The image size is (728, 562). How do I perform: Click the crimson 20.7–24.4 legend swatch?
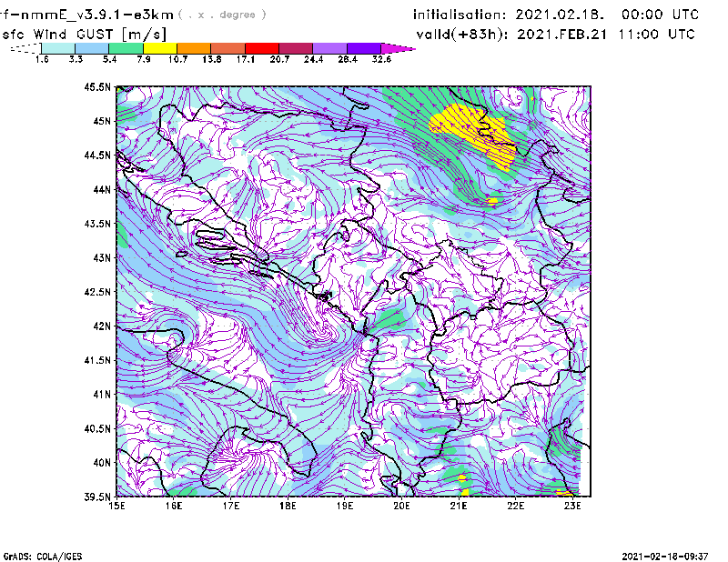[x=296, y=48]
